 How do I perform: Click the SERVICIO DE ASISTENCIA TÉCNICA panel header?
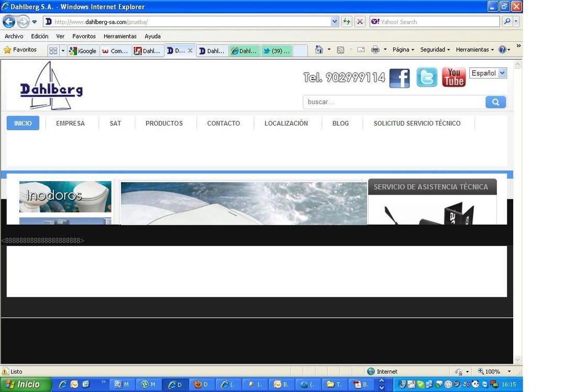pyautogui.click(x=432, y=187)
